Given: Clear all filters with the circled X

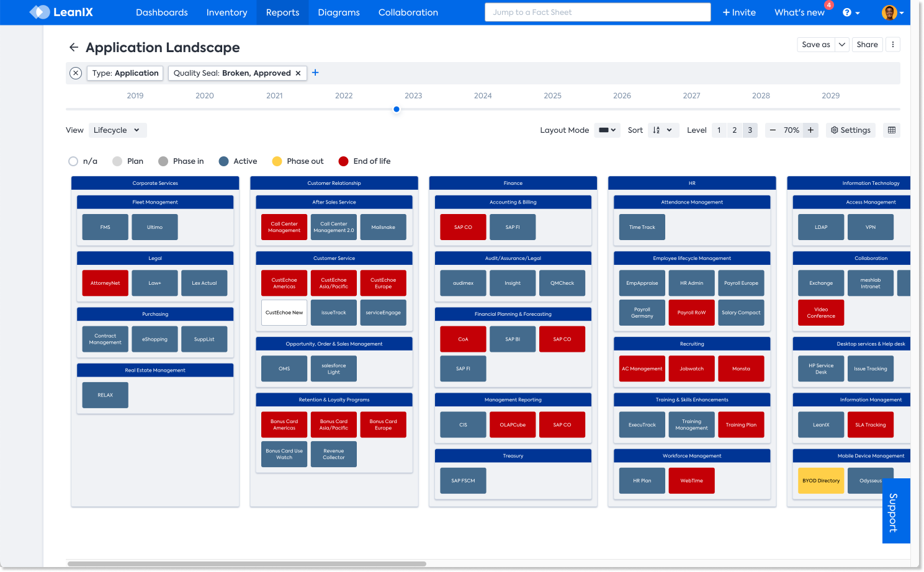Looking at the screenshot, I should [x=76, y=73].
